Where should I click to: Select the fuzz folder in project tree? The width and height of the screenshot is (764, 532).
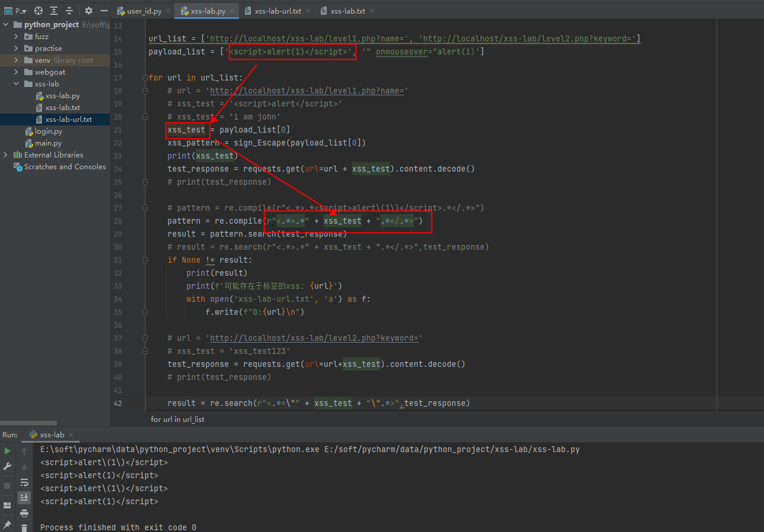[41, 37]
